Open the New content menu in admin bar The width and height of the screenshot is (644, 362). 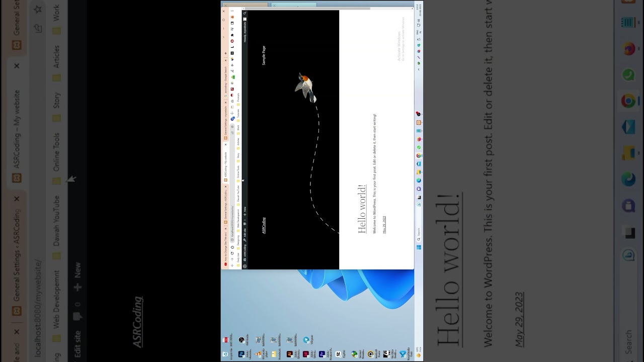(245, 212)
